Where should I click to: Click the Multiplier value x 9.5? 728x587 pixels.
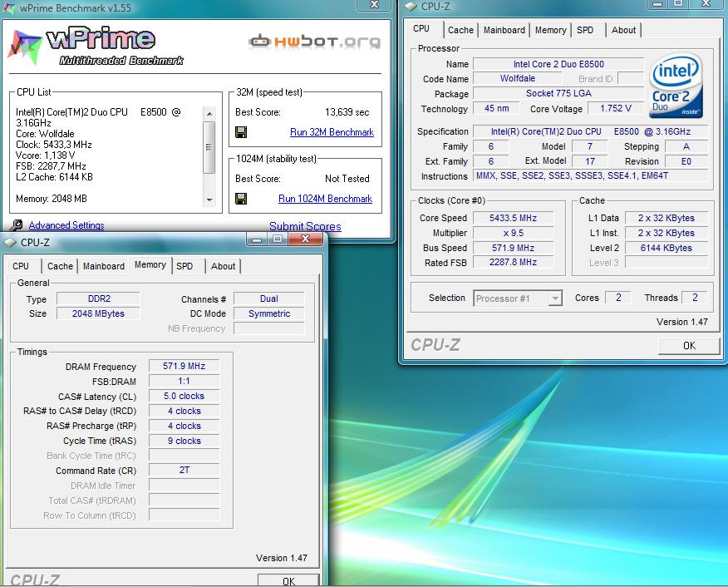click(513, 233)
